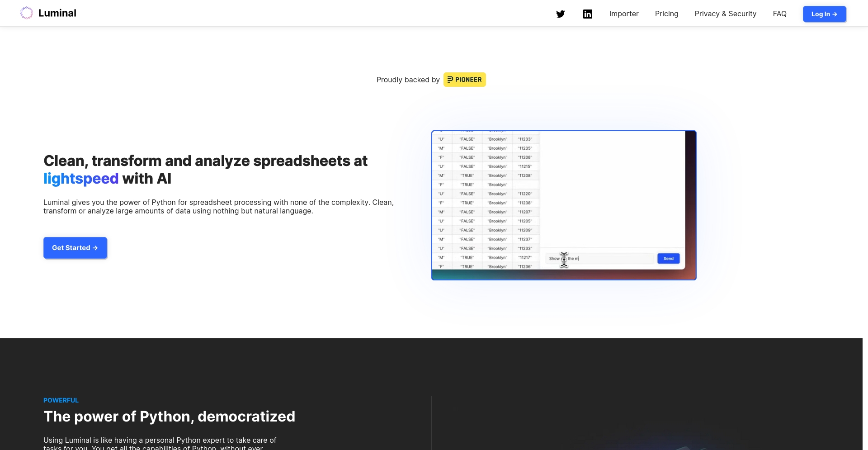Click the Pioneer backer badge
The image size is (868, 450).
pos(464,80)
